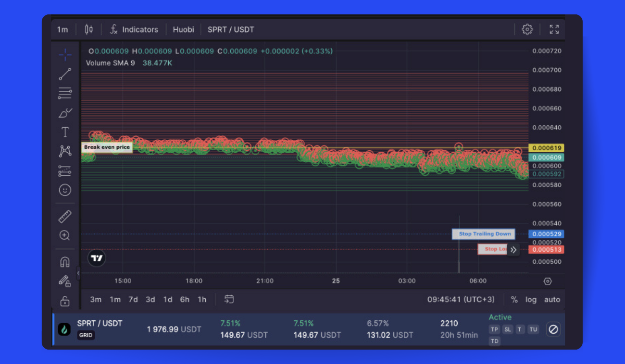Click the Stop Loss line label
The image size is (625, 364).
tap(493, 249)
